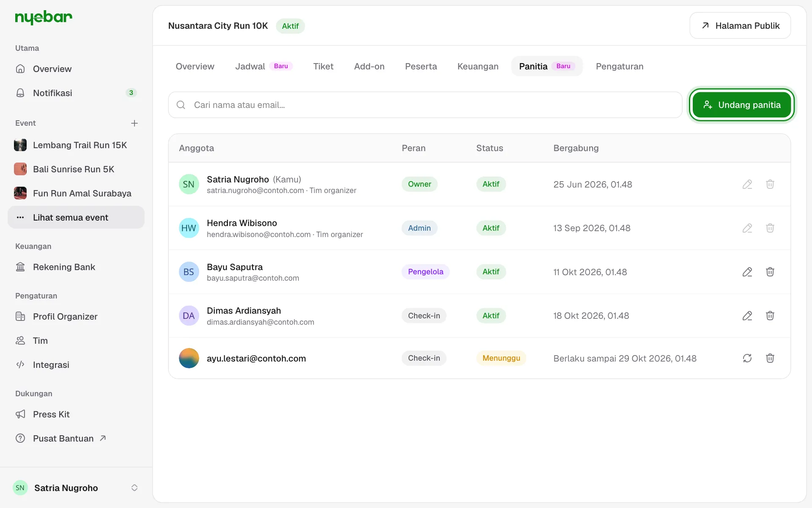812x508 pixels.
Task: Open the Pengaturan tab
Action: point(620,66)
